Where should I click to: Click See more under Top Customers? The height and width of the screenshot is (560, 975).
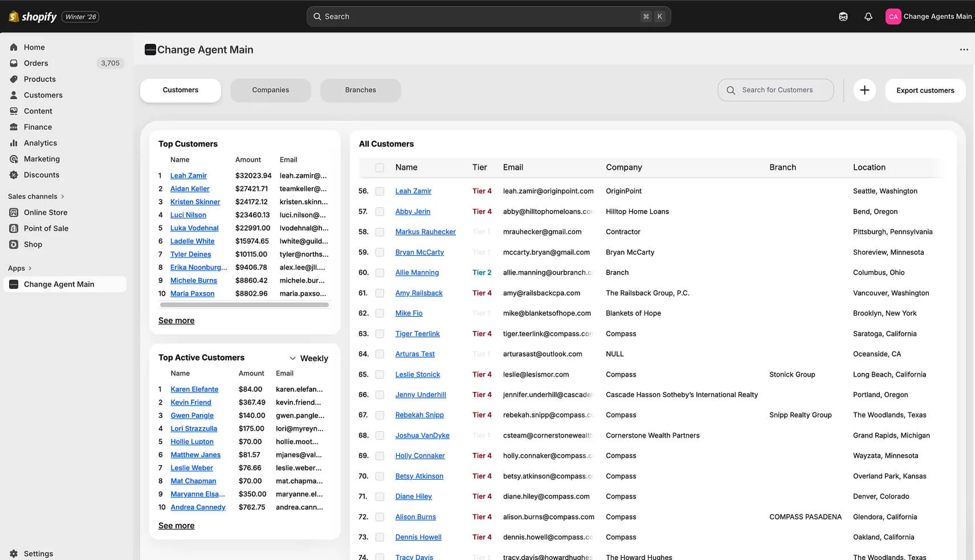tap(176, 321)
